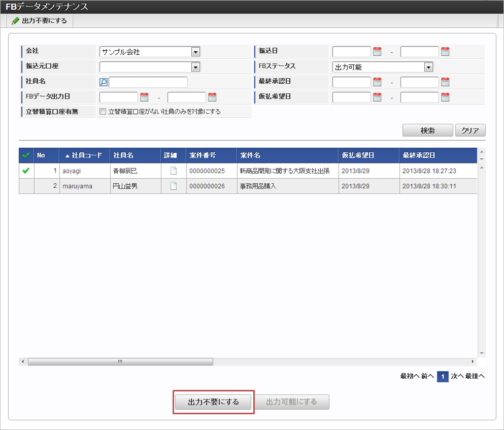This screenshot has width=504, height=430.
Task: Click the 詳細 column header
Action: point(174,155)
